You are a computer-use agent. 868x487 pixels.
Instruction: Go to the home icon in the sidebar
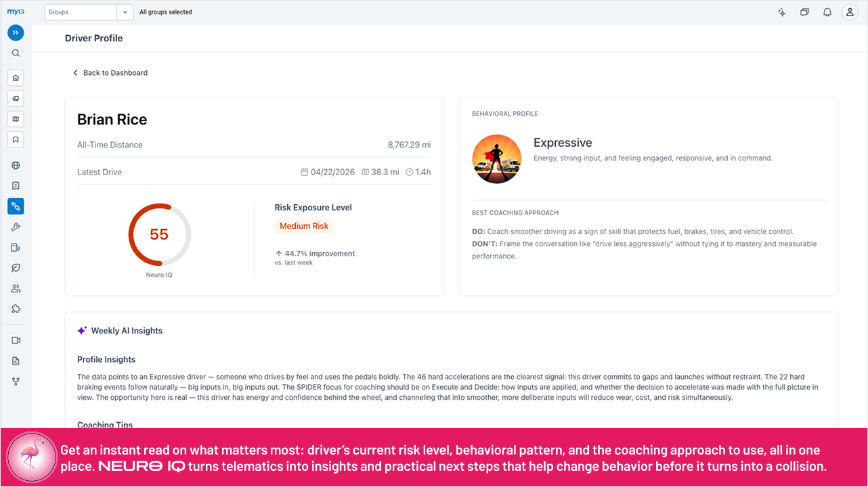tap(16, 78)
